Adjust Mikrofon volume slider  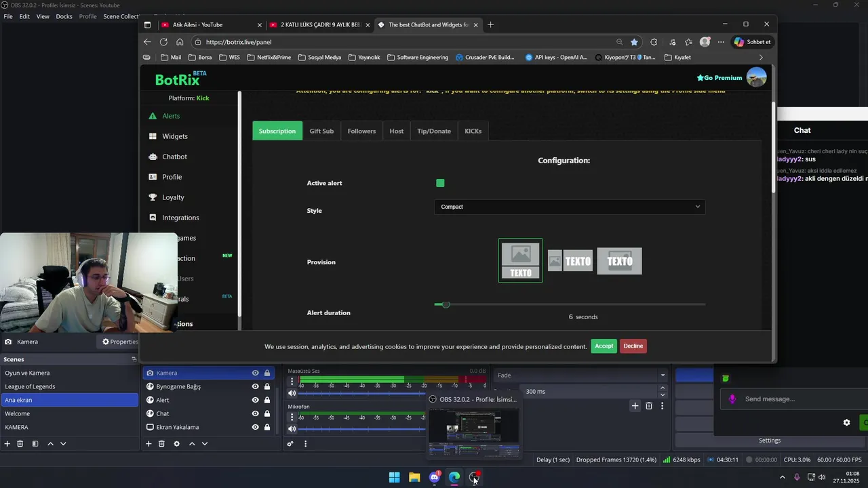click(363, 428)
